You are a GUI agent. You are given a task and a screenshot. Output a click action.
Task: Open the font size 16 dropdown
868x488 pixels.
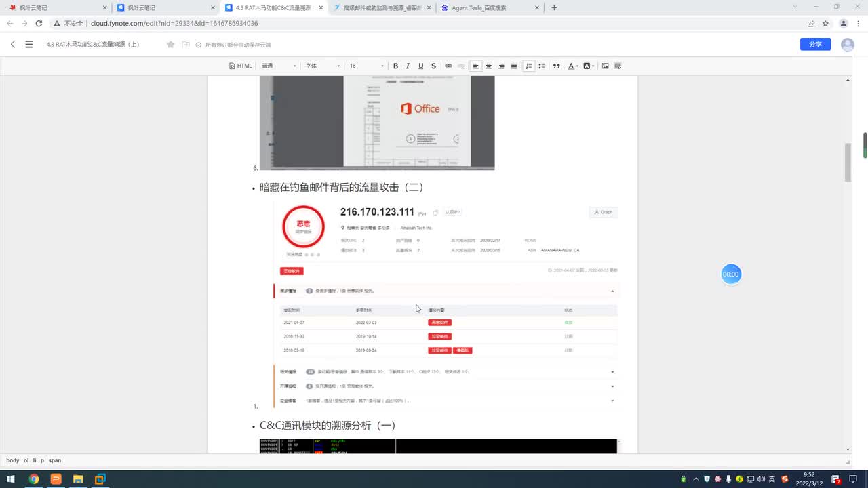[366, 66]
